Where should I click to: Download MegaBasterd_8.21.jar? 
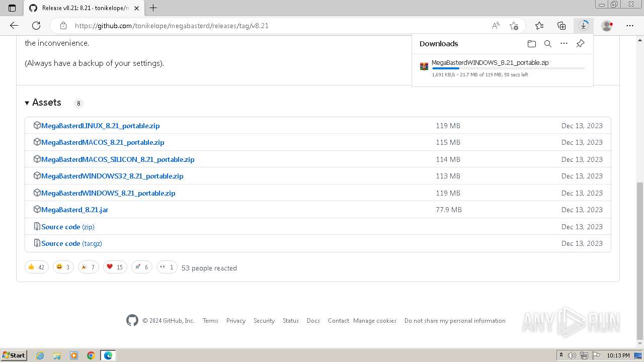[x=74, y=210]
